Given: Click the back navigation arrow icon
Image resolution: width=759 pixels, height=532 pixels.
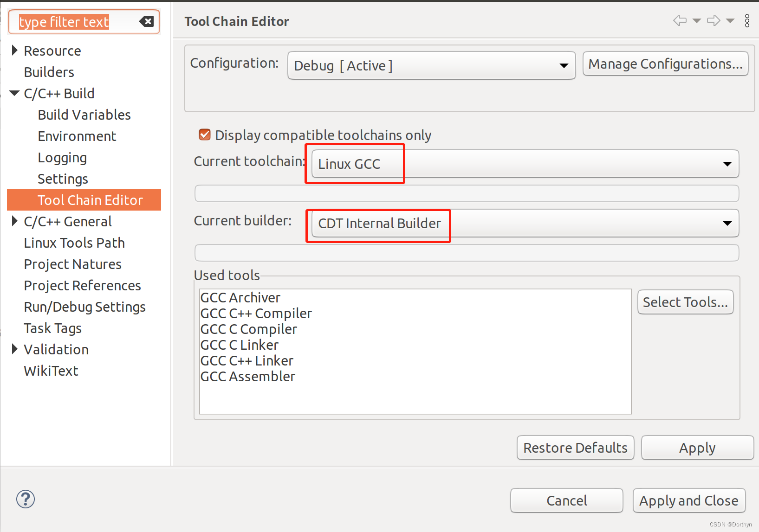Looking at the screenshot, I should [x=680, y=20].
